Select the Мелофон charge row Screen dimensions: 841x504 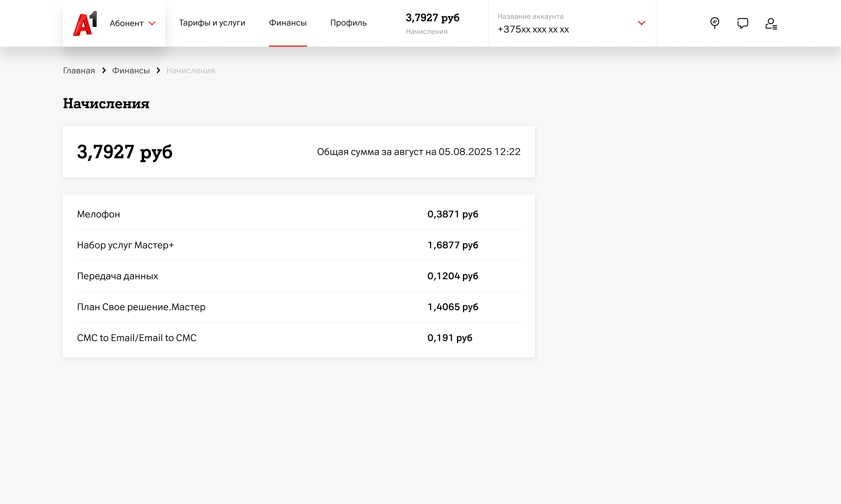(99, 214)
